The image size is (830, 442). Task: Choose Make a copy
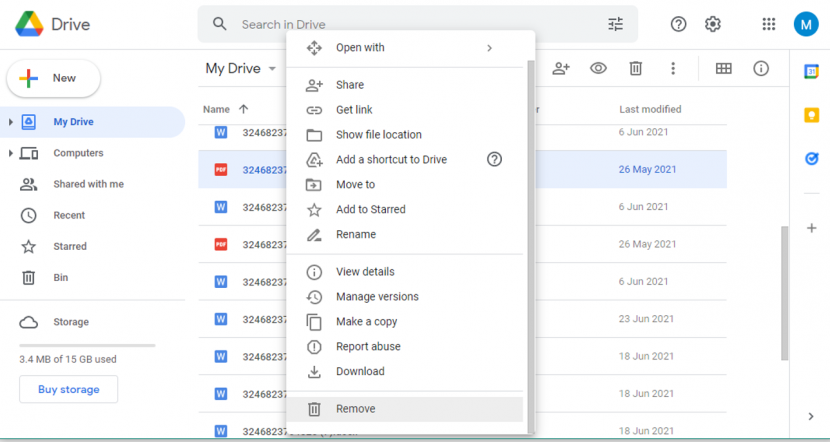click(x=405, y=321)
